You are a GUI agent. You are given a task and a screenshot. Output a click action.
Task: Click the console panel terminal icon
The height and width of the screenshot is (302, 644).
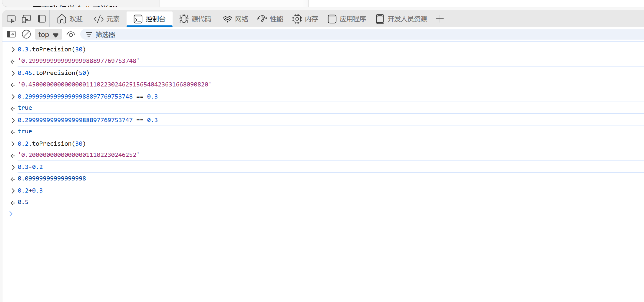(x=138, y=19)
